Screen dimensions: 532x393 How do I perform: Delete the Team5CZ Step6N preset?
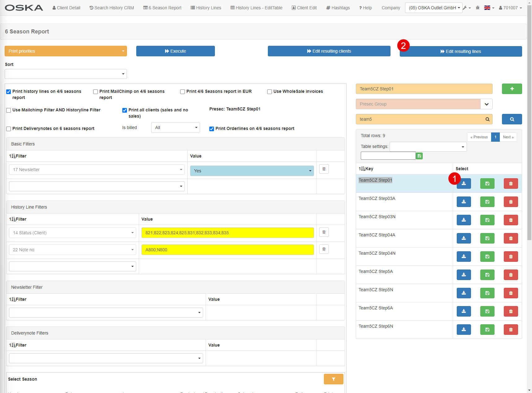pos(511,330)
